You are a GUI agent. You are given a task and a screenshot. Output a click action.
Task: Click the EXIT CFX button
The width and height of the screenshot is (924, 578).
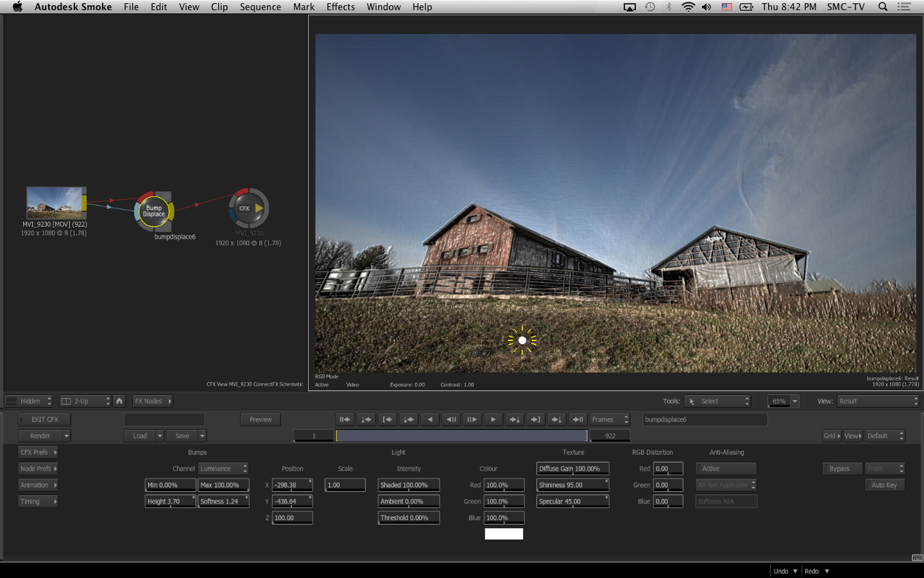pos(44,419)
